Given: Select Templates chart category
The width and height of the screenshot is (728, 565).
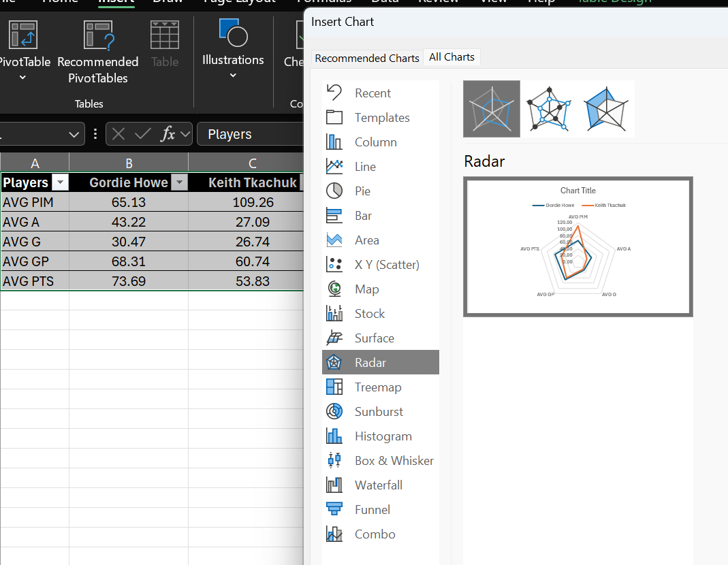Looking at the screenshot, I should 380,118.
